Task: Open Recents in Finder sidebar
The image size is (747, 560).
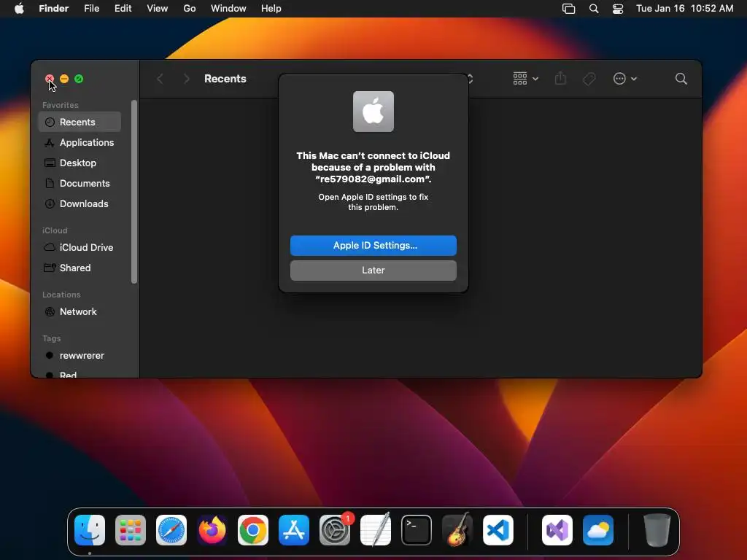Action: 80,122
